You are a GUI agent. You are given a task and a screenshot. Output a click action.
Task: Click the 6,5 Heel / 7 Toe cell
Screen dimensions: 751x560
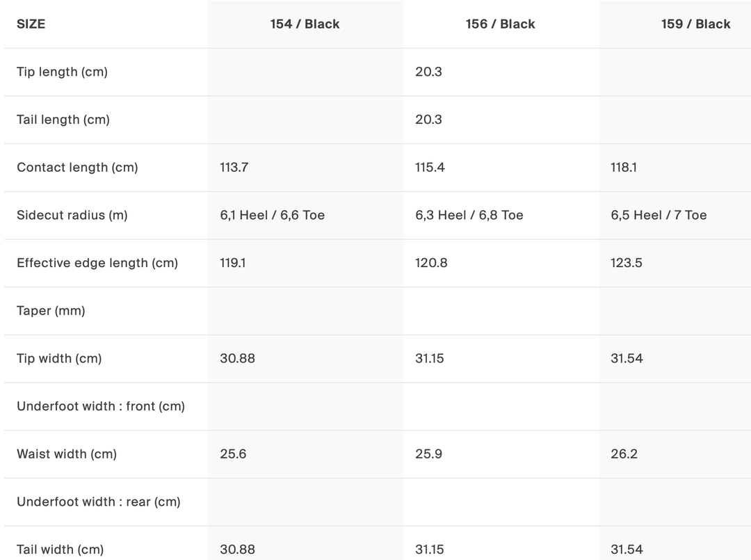tap(659, 215)
